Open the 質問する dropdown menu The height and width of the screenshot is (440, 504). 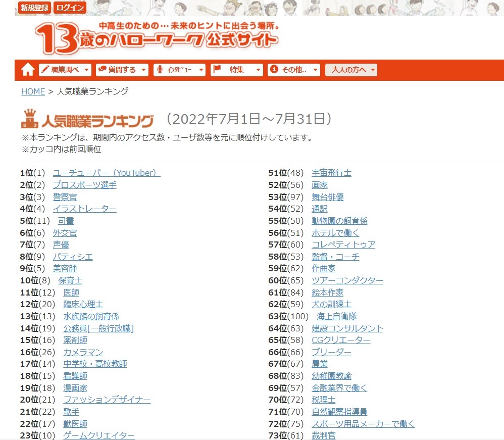[122, 70]
